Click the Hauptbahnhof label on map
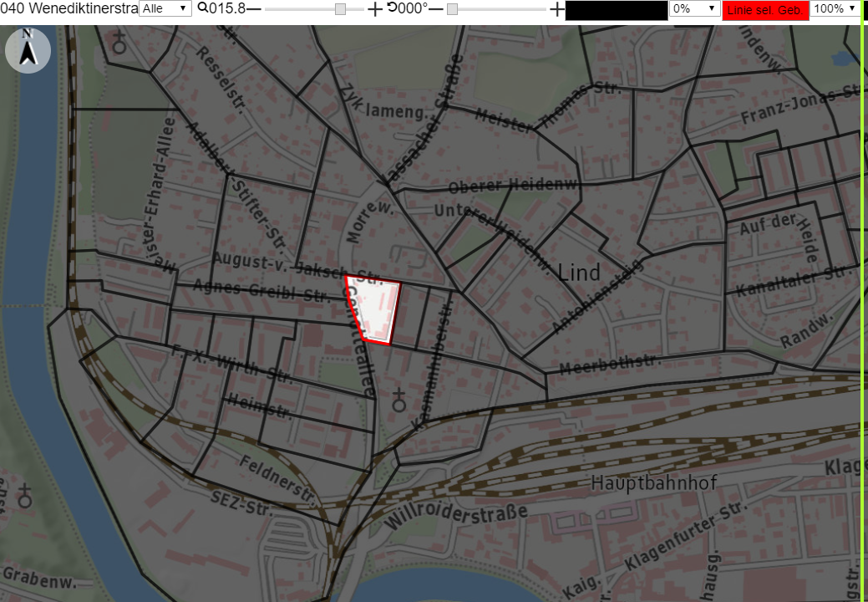 tap(654, 482)
